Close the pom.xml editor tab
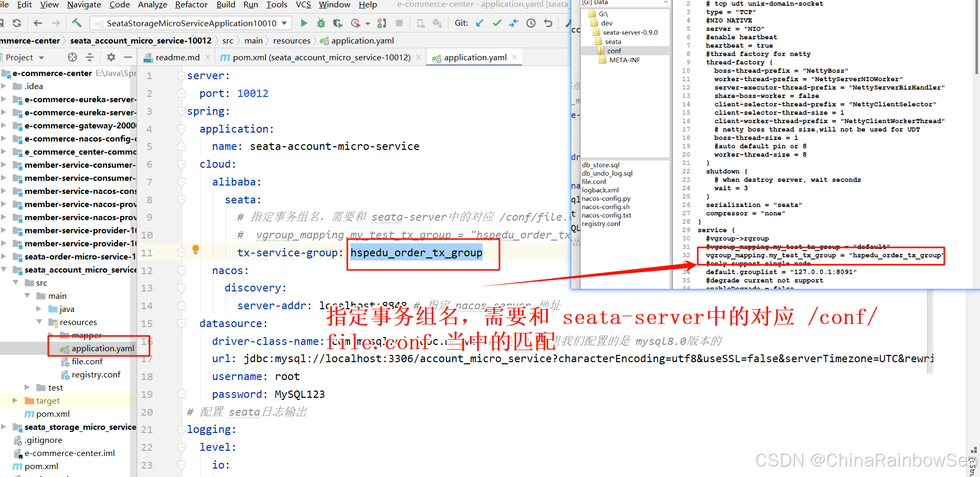Image resolution: width=980 pixels, height=477 pixels. coord(419,57)
